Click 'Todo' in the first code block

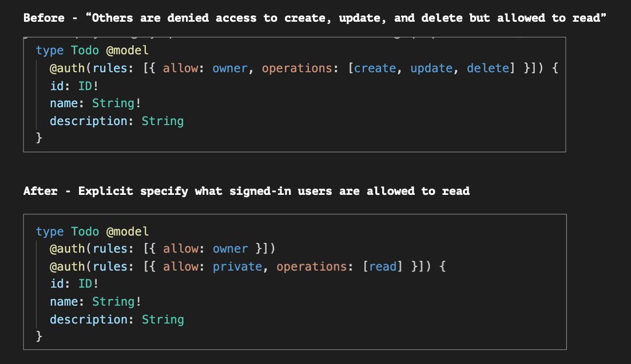click(x=85, y=50)
